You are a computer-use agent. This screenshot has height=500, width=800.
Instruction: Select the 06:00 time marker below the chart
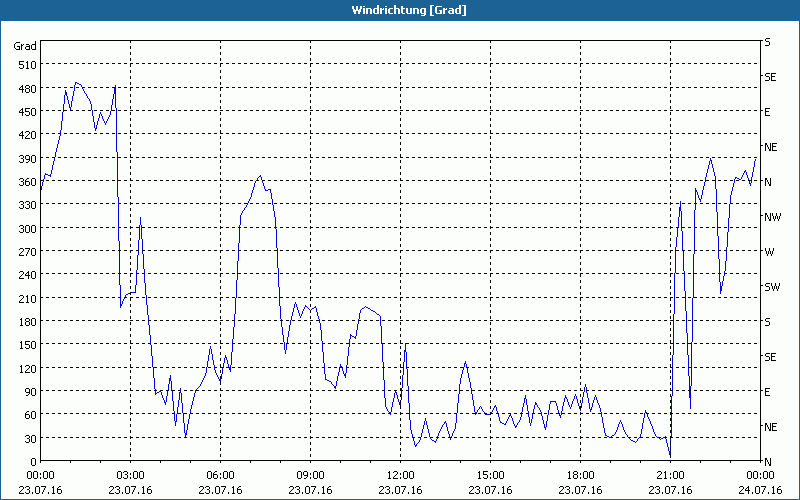click(x=220, y=476)
